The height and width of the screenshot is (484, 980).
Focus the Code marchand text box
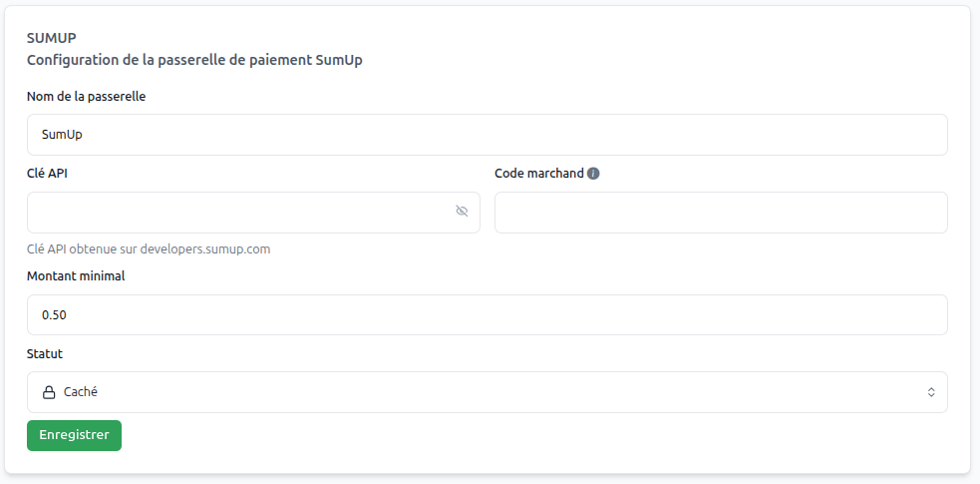click(x=720, y=213)
